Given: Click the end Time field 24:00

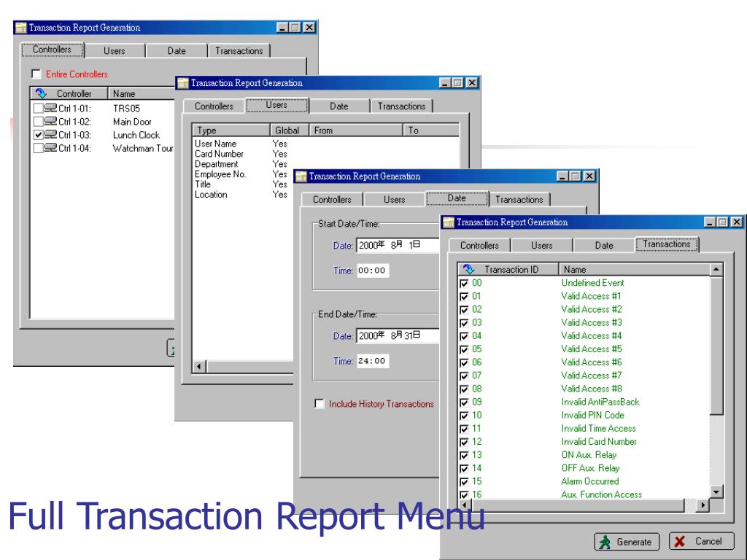Looking at the screenshot, I should 373,360.
